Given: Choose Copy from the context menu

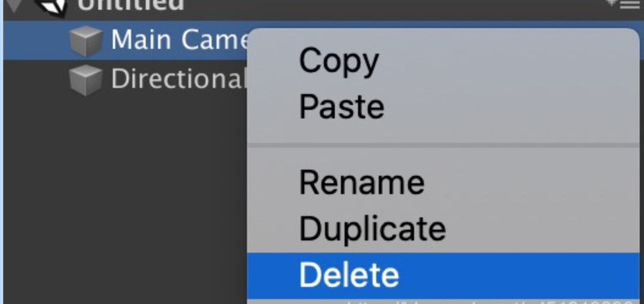Looking at the screenshot, I should [x=339, y=61].
